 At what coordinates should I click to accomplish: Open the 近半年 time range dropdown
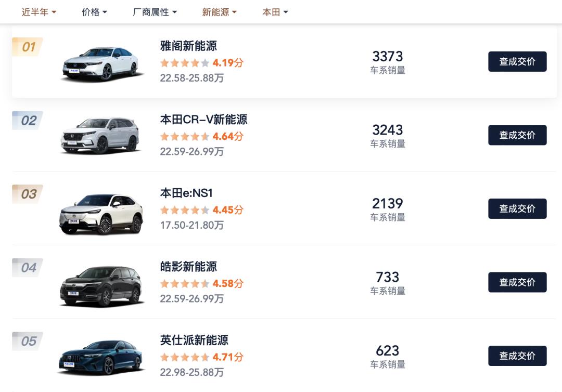[39, 12]
